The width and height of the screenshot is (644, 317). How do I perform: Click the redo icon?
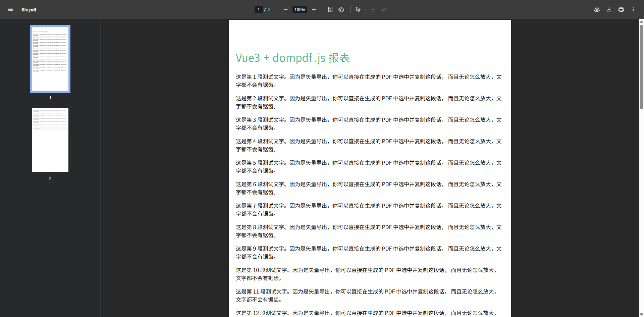(x=384, y=9)
